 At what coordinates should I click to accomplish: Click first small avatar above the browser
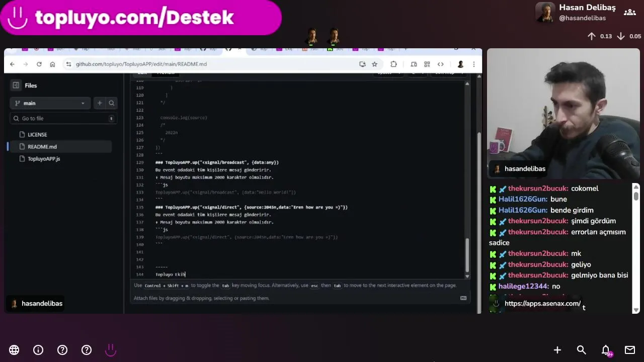[312, 37]
